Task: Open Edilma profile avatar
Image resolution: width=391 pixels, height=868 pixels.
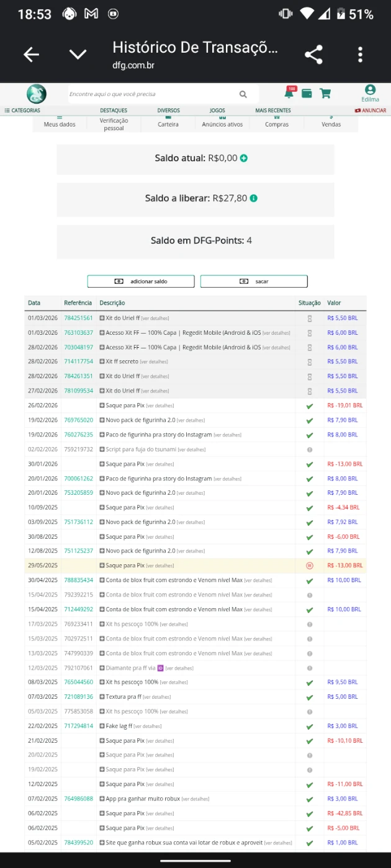Action: [x=370, y=91]
